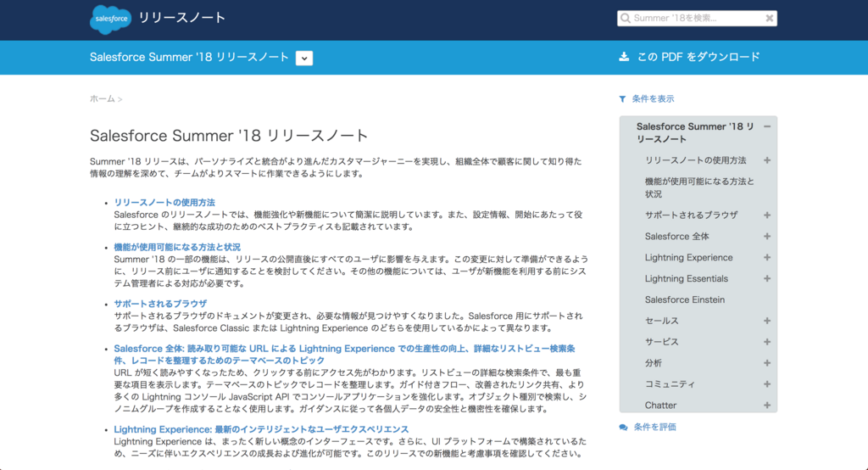The width and height of the screenshot is (868, 470).
Task: Select Salesforce 全体 sidebar item
Action: point(676,236)
